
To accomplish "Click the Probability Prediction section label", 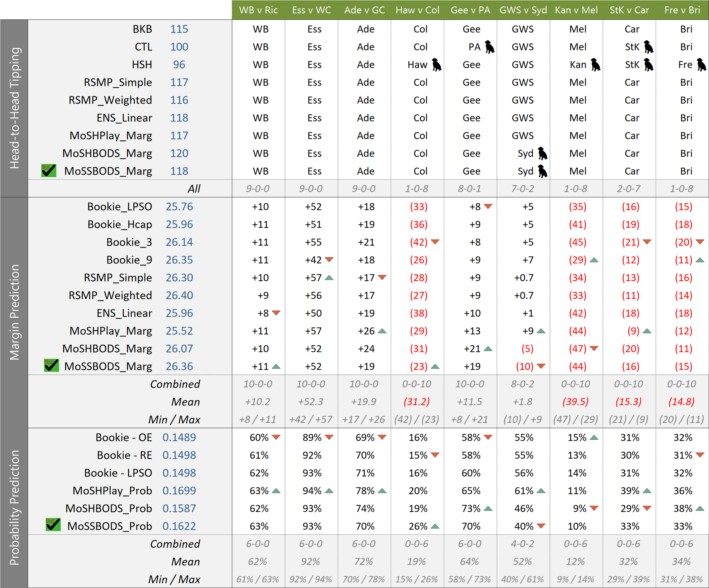I will (x=14, y=508).
